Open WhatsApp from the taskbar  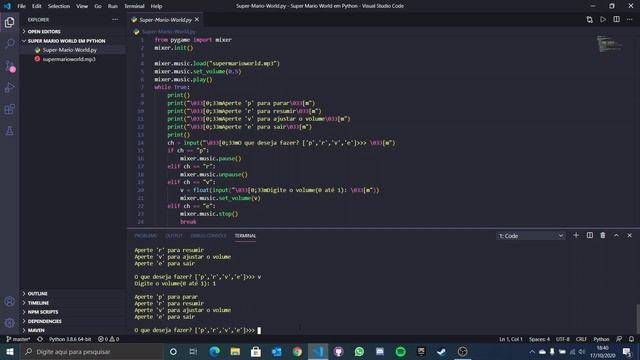359,351
